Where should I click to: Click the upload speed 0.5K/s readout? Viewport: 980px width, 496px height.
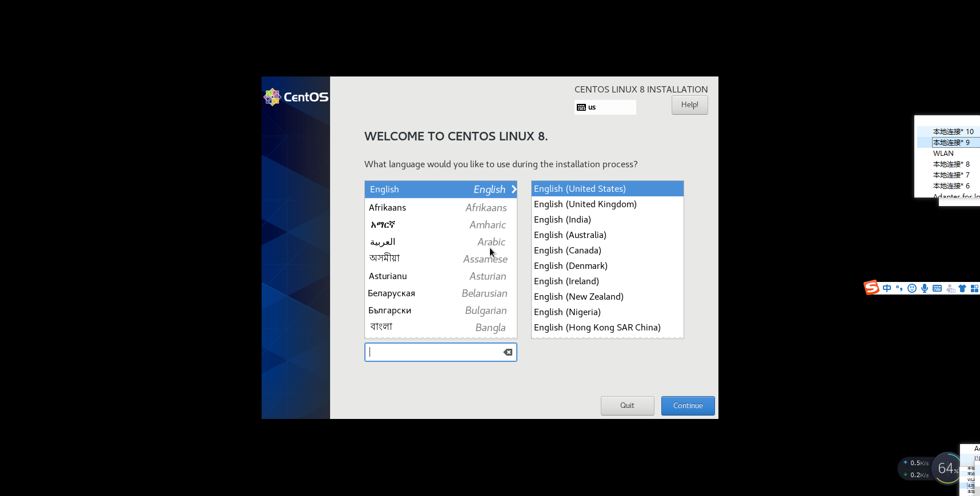pos(916,463)
